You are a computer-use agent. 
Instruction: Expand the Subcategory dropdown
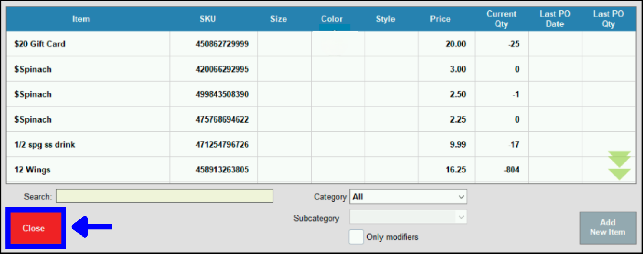click(408, 217)
